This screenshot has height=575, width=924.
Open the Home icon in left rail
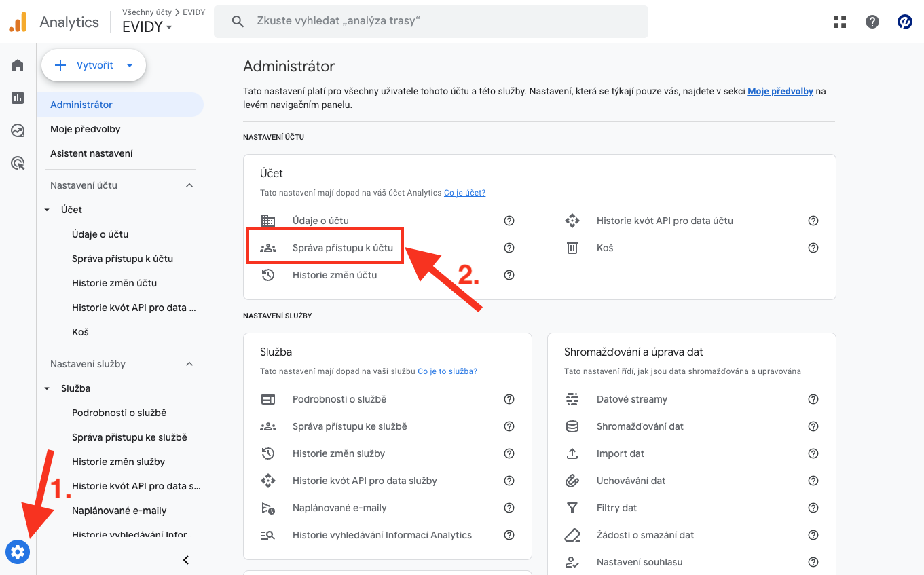click(x=18, y=65)
